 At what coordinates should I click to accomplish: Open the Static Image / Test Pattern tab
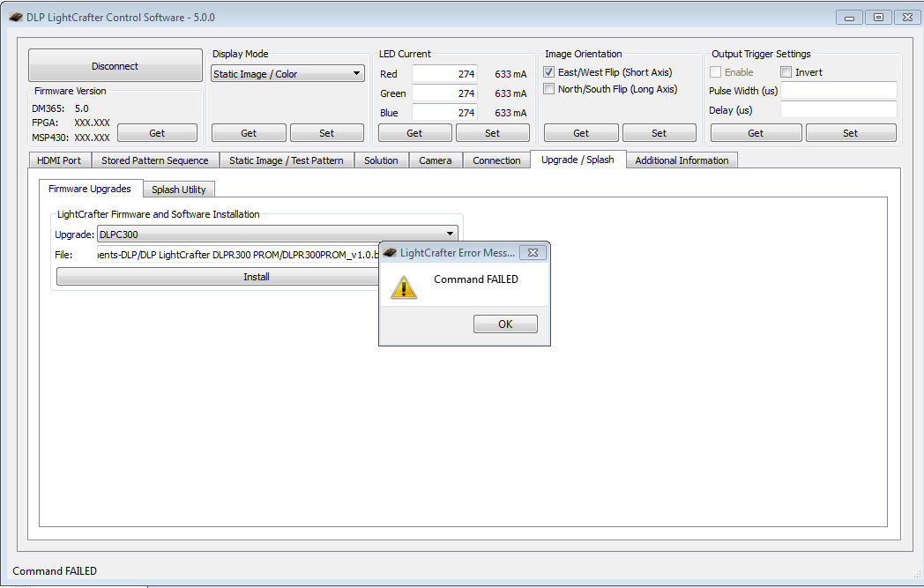(287, 160)
